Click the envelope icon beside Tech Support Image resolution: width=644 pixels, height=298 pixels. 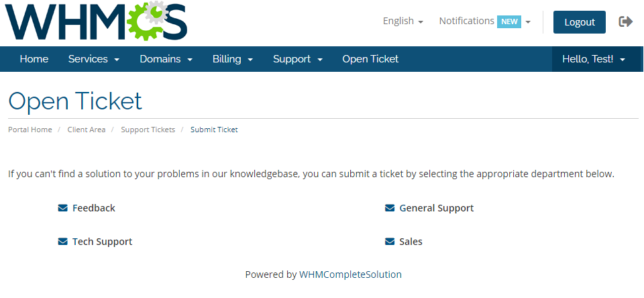tap(62, 242)
